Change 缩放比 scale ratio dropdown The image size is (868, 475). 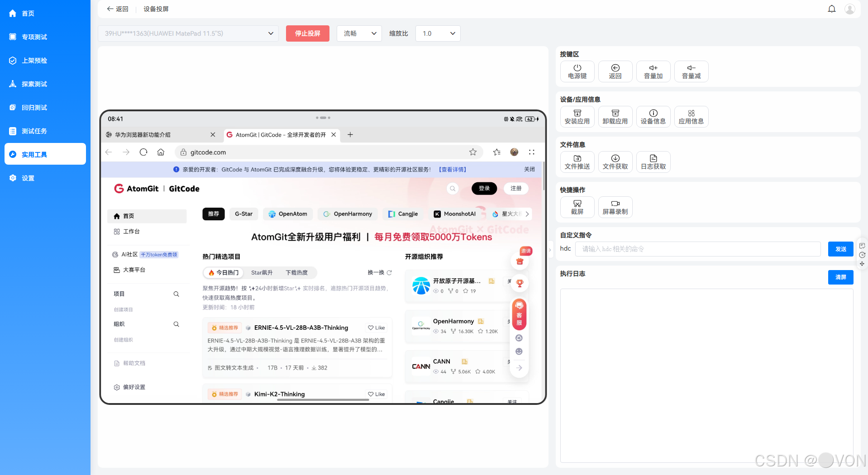coord(437,33)
